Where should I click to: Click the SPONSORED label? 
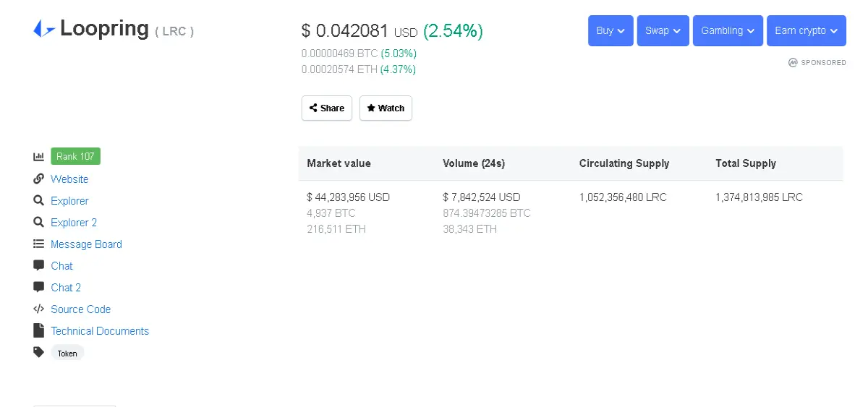pos(824,63)
